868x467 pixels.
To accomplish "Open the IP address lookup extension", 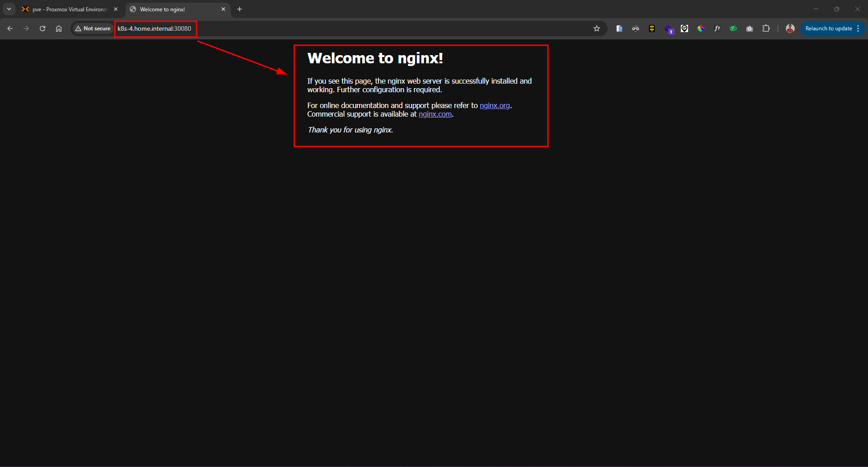I will (x=684, y=28).
